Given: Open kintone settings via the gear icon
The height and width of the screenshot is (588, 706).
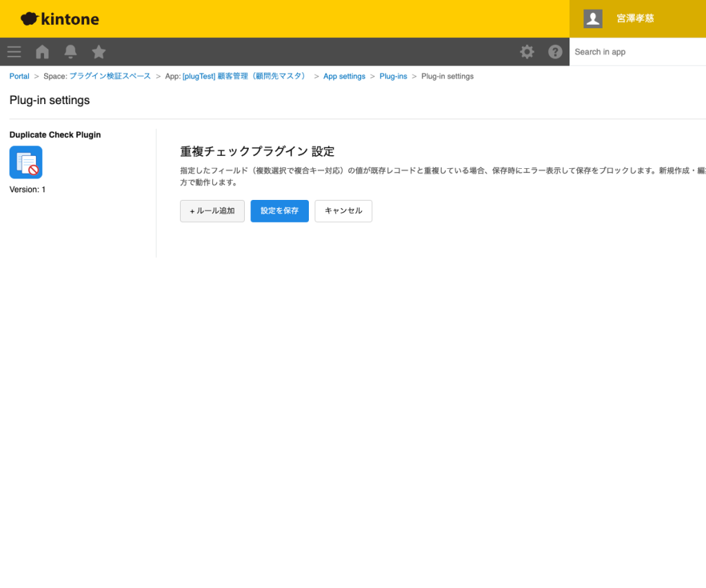Looking at the screenshot, I should click(x=527, y=52).
